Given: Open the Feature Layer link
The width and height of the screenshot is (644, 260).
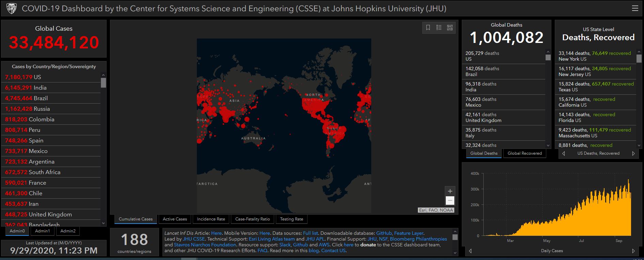Looking at the screenshot, I should point(409,233).
